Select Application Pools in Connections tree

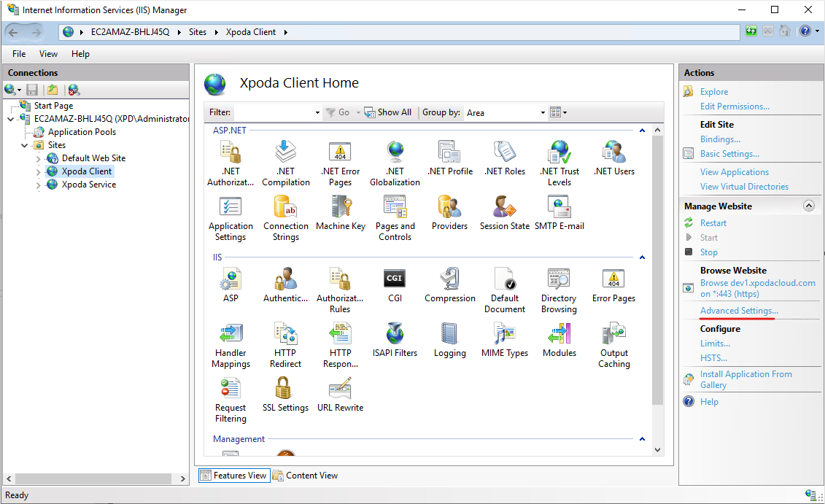coord(82,132)
